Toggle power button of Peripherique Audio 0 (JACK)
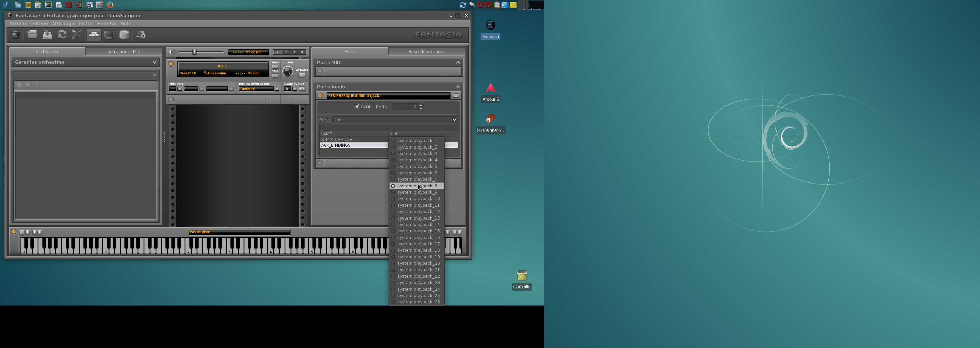980x348 pixels. 320,96
